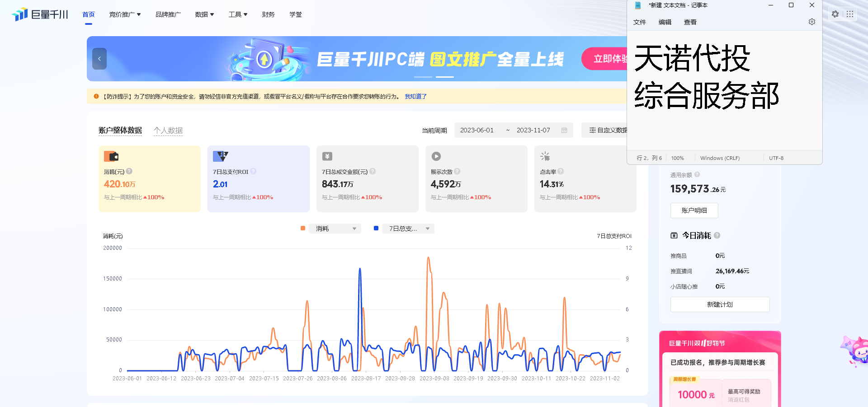Click the 巨量千川 logo
Image resolution: width=868 pixels, height=407 pixels.
click(40, 14)
